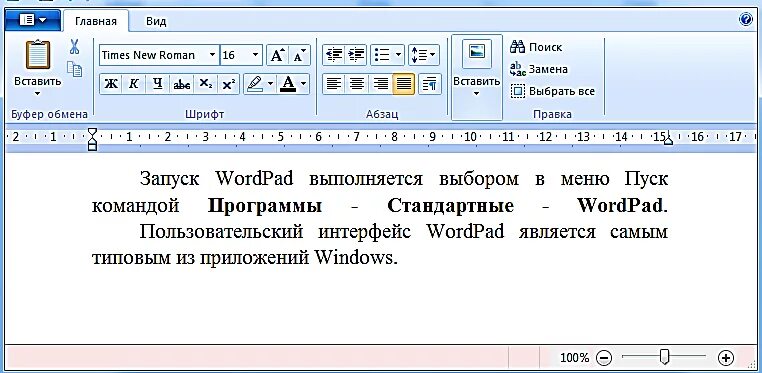Click the first-line indent ruler marker
The height and width of the screenshot is (373, 762).
click(91, 132)
